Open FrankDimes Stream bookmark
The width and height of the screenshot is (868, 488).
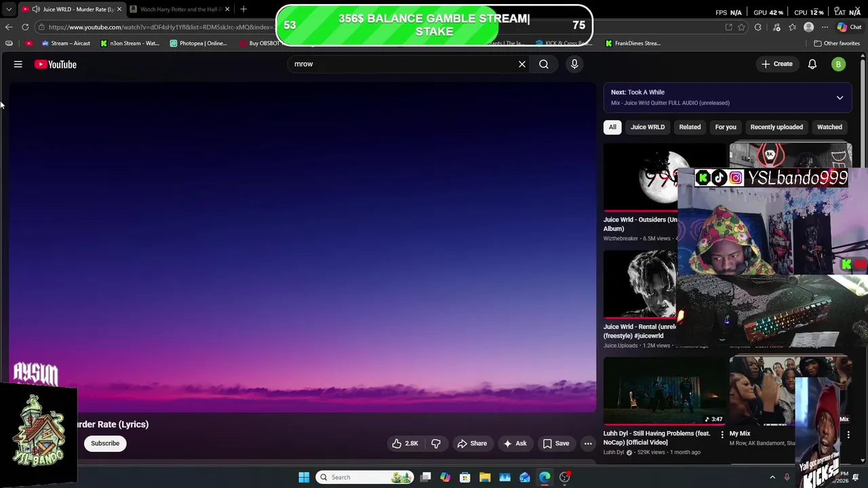[x=633, y=43]
